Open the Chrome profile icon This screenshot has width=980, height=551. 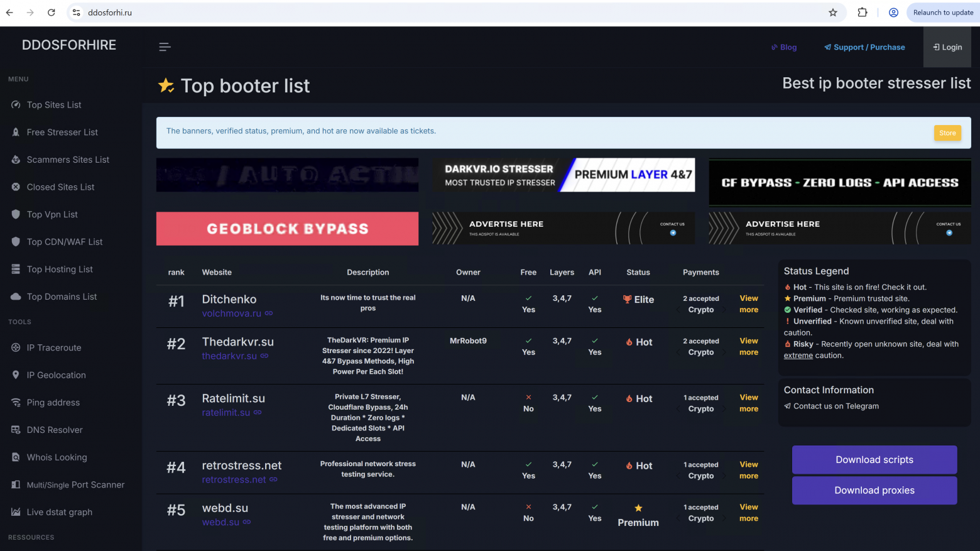click(893, 13)
